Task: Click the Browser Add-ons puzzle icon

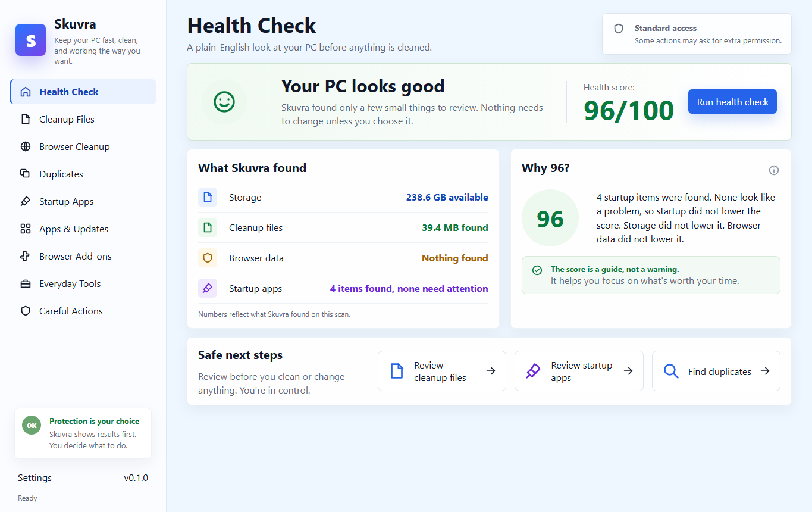Action: click(x=26, y=256)
